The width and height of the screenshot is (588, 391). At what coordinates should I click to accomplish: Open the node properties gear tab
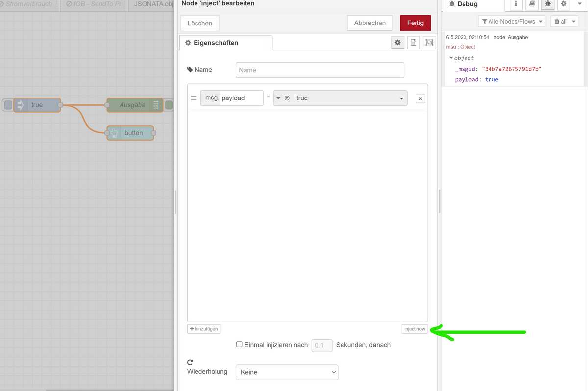click(398, 43)
